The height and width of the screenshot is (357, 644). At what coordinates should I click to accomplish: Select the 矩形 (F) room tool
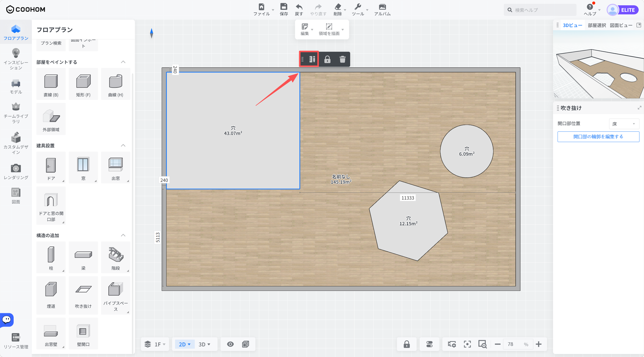83,84
